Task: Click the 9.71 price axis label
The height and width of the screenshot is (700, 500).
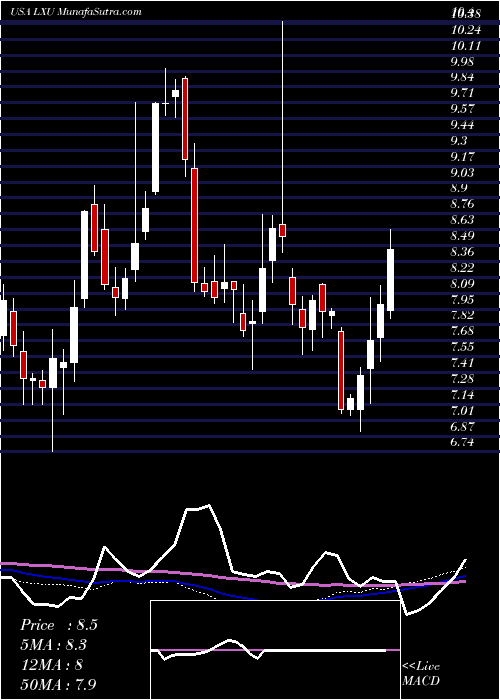Action: (463, 93)
